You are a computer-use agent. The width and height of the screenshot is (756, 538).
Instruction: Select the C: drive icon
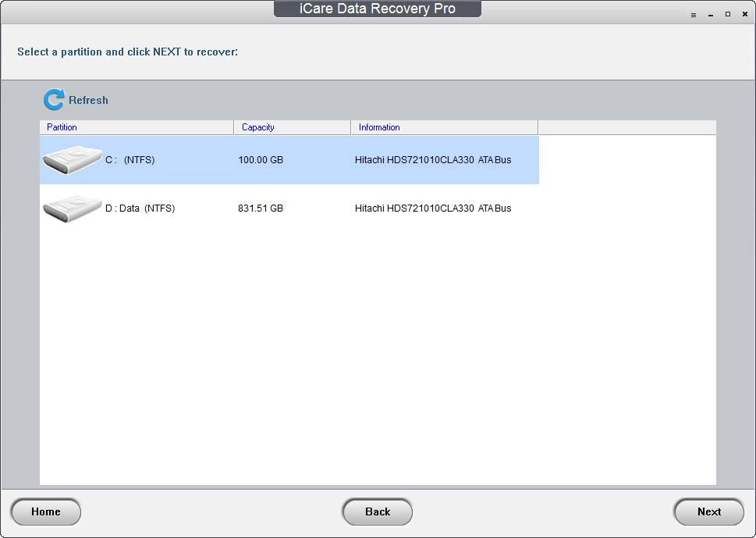[x=73, y=160]
